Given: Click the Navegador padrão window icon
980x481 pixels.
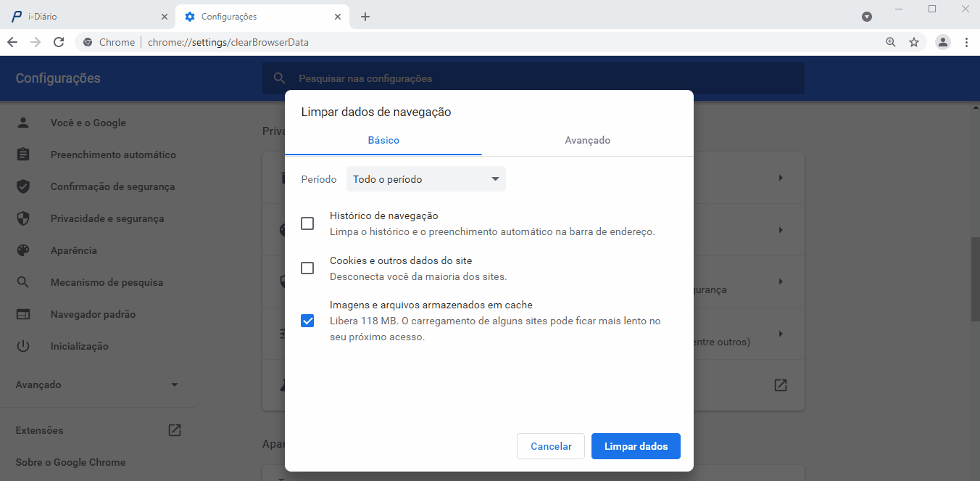Looking at the screenshot, I should pos(23,314).
